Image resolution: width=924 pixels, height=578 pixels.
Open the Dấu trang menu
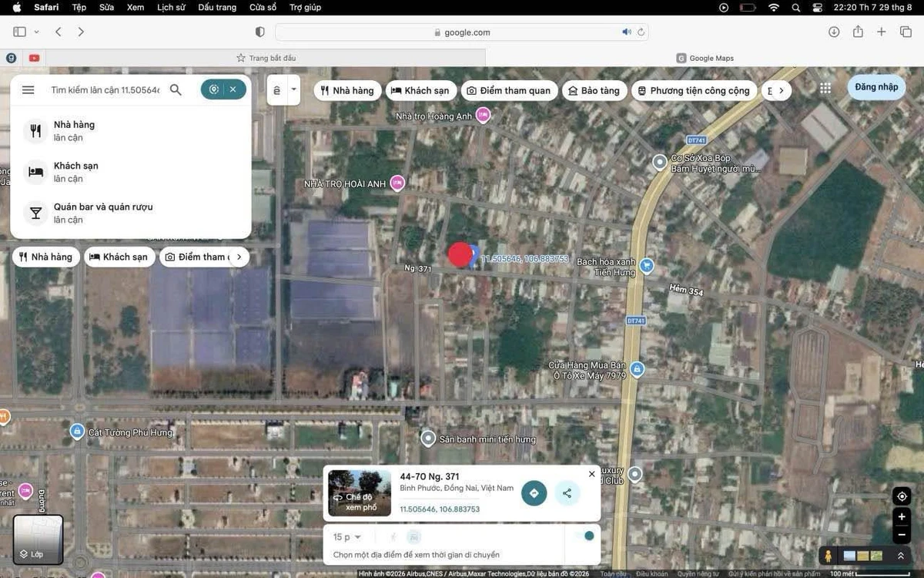click(217, 7)
